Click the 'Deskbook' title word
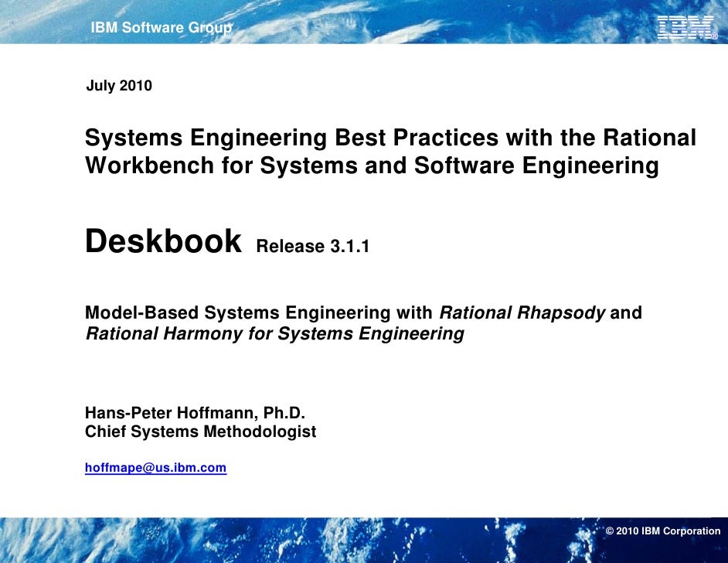The width and height of the screenshot is (728, 563). pyautogui.click(x=163, y=241)
